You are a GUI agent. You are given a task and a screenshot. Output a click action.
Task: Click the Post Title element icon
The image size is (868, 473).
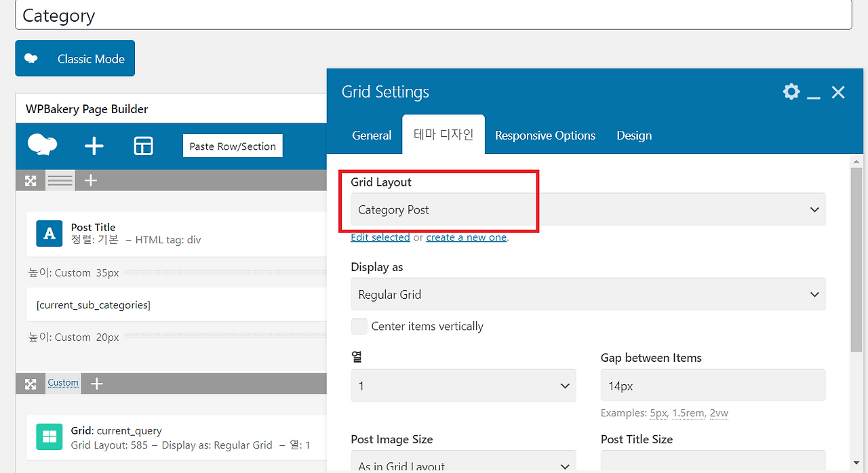(x=50, y=233)
